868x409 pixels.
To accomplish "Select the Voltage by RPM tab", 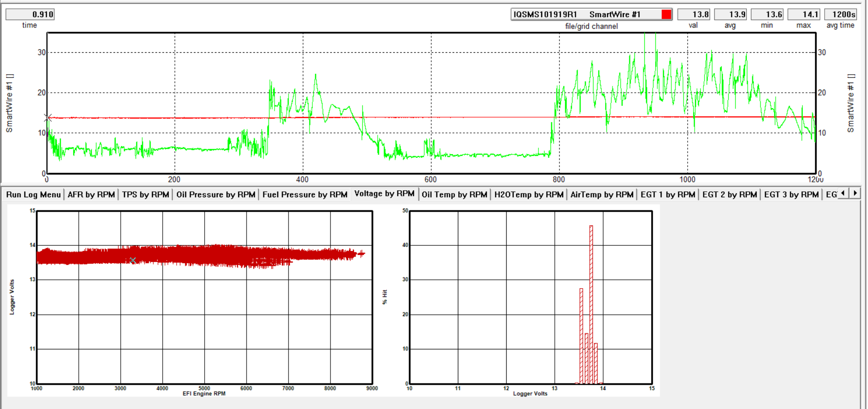I will coord(384,194).
